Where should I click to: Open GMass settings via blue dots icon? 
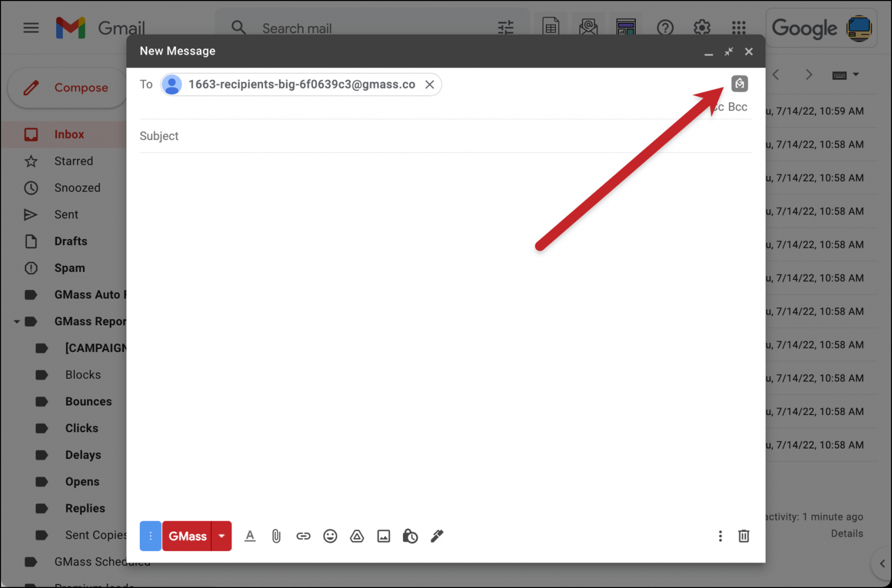click(x=150, y=536)
